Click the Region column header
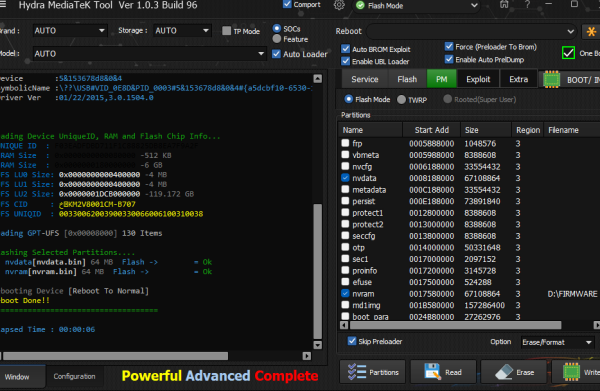 click(x=528, y=130)
